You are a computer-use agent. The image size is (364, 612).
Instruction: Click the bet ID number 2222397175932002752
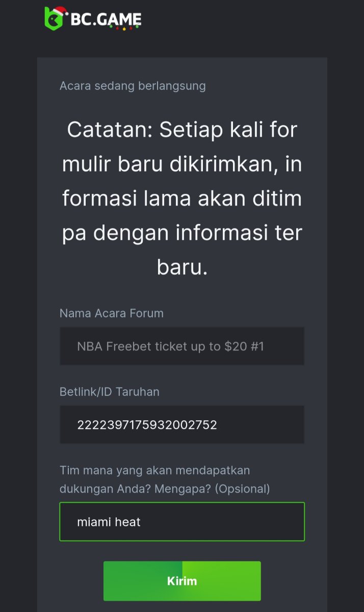pos(147,424)
